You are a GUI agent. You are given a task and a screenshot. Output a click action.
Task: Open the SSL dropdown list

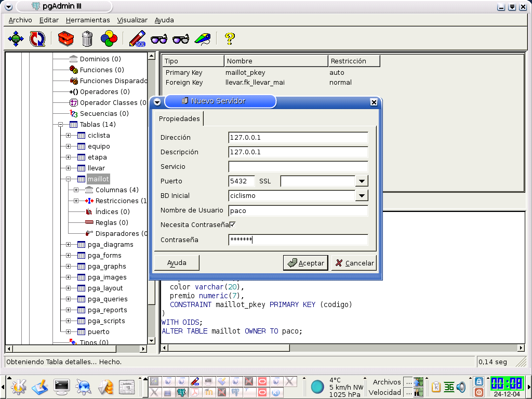click(362, 181)
